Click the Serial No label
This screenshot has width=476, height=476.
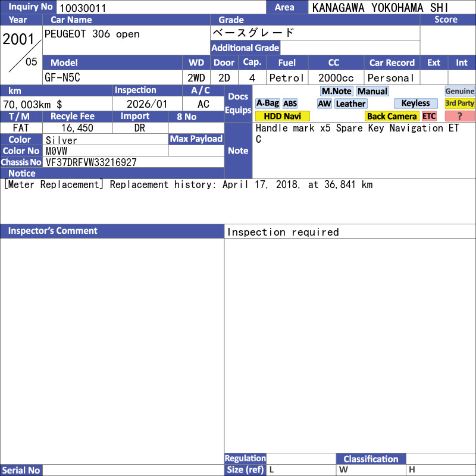[21, 470]
